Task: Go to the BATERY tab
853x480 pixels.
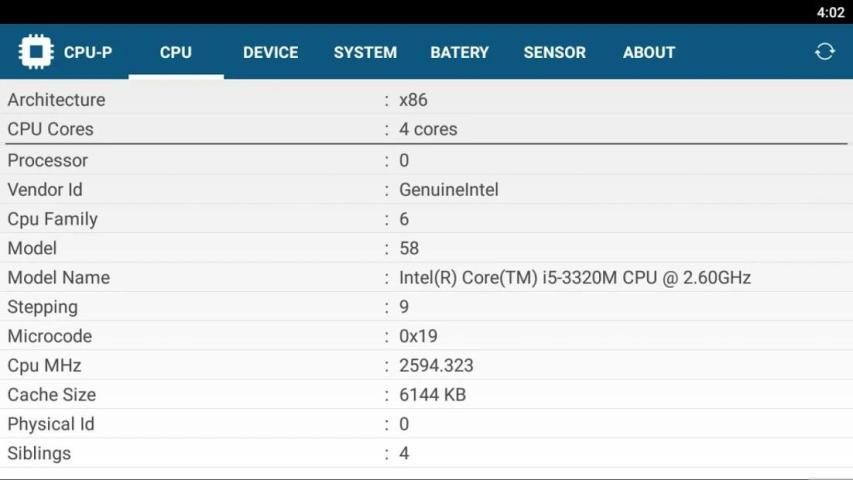Action: pyautogui.click(x=459, y=52)
